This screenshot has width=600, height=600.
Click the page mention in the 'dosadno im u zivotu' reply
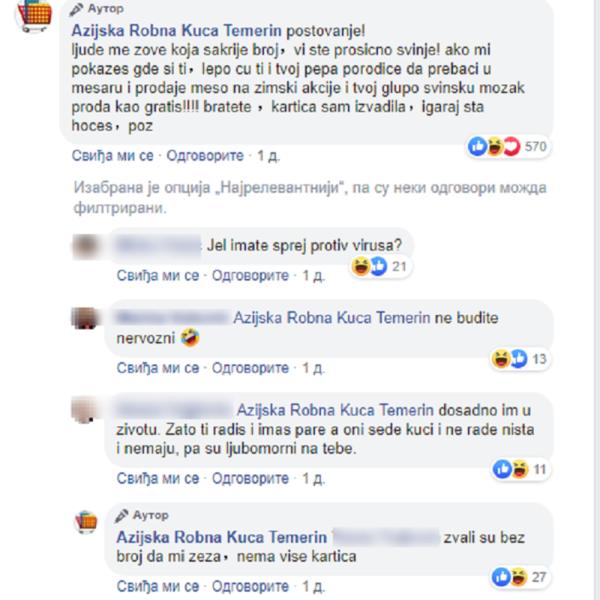point(335,411)
